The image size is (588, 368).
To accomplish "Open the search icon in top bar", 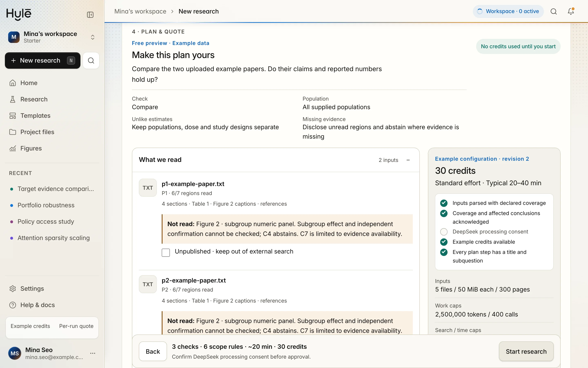I will pyautogui.click(x=554, y=11).
